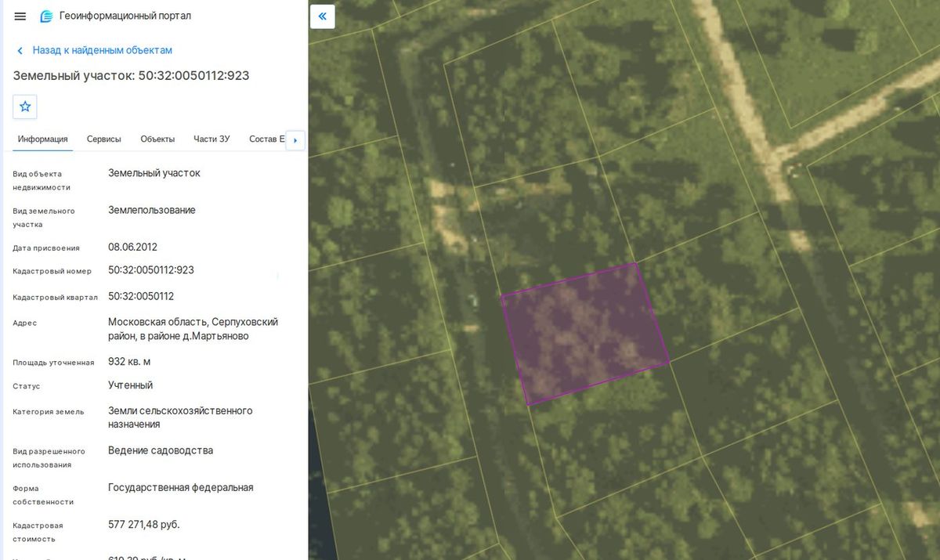Viewport: 940px width, 560px height.
Task: Click the Геоинформационный портал logo
Action: [x=46, y=16]
